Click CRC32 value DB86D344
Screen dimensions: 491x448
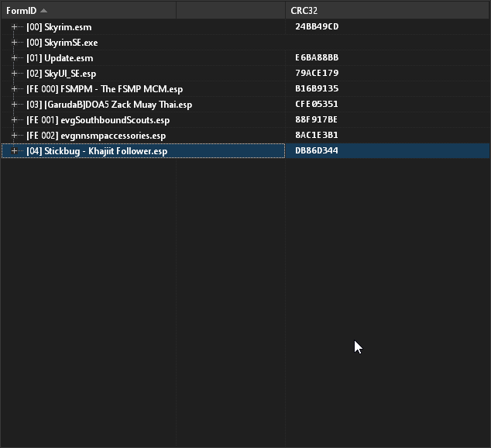click(x=317, y=150)
